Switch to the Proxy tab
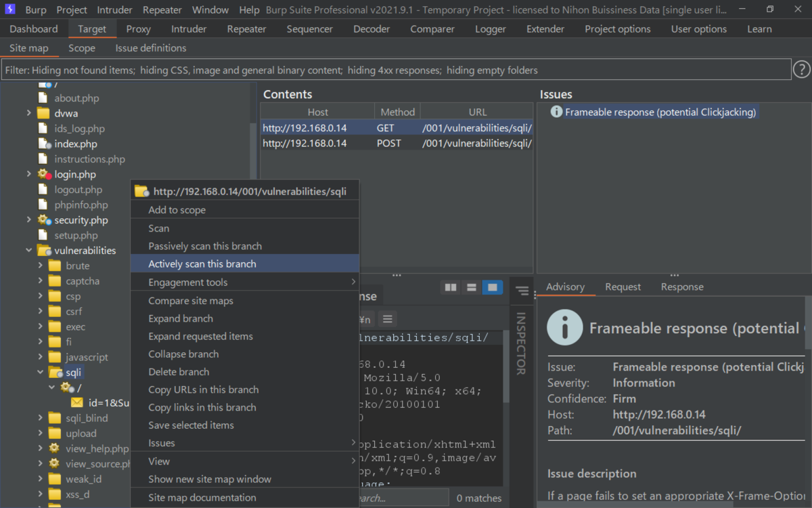Screen dimensions: 812x508 pyautogui.click(x=139, y=29)
